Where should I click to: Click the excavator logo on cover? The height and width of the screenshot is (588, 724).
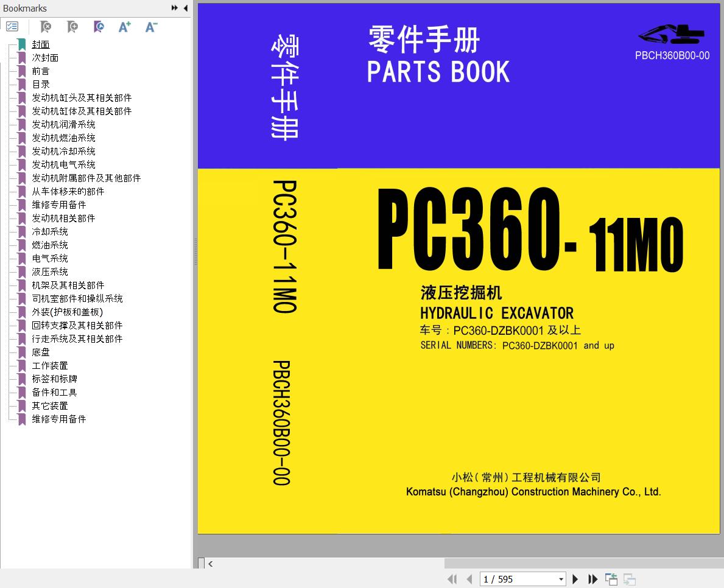pyautogui.click(x=672, y=33)
